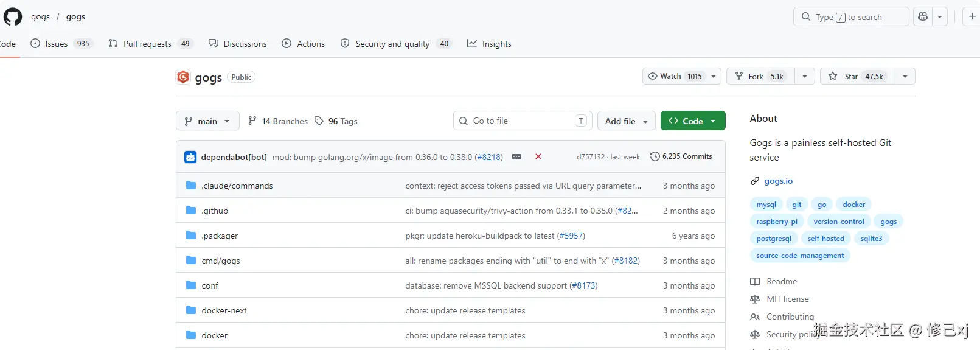Select the raspberry-pi topic tag

click(777, 222)
